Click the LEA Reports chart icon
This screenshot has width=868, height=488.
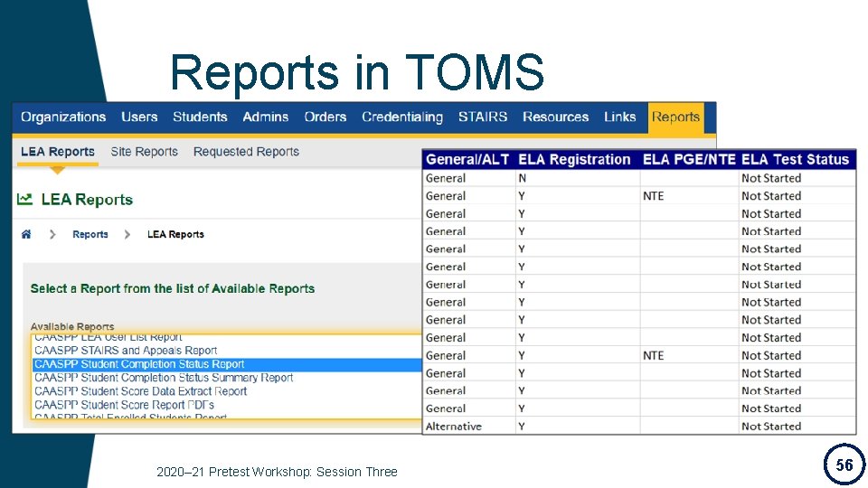25,199
